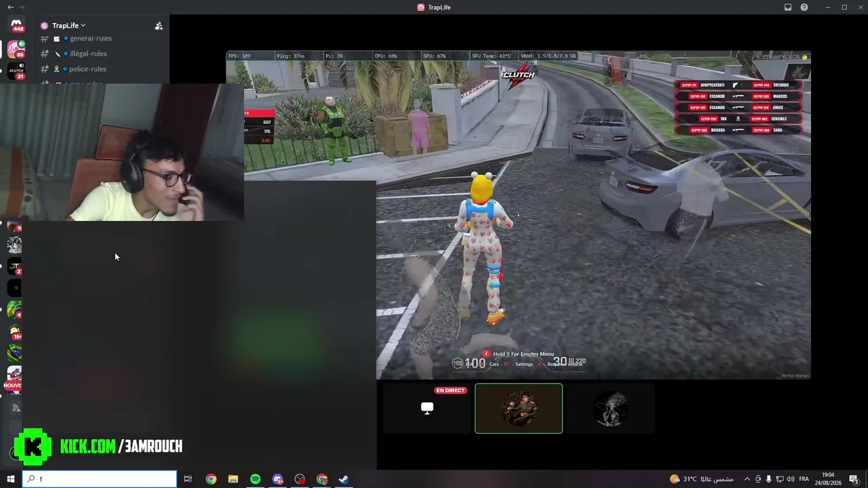Open Task View on the taskbar
The height and width of the screenshot is (488, 868).
[188, 479]
